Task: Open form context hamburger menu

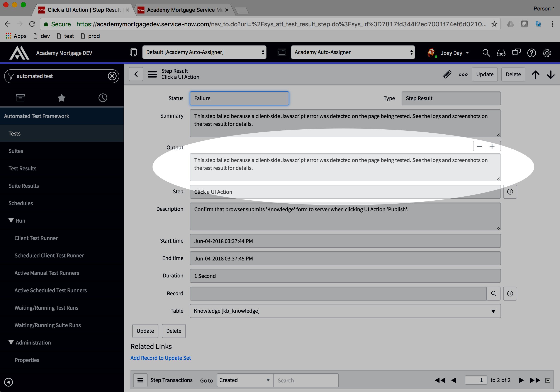Action: pyautogui.click(x=152, y=74)
